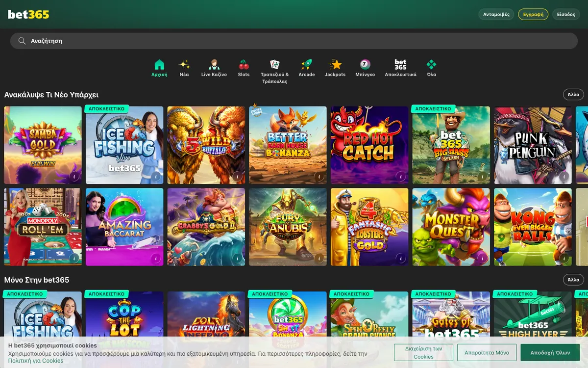Click the Εγγραφή register button
This screenshot has height=368, width=588.
click(533, 14)
